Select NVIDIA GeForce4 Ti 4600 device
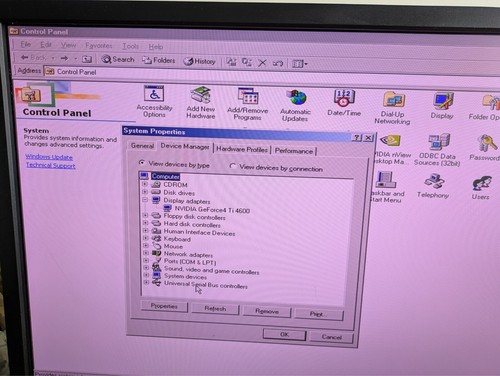 [212, 210]
